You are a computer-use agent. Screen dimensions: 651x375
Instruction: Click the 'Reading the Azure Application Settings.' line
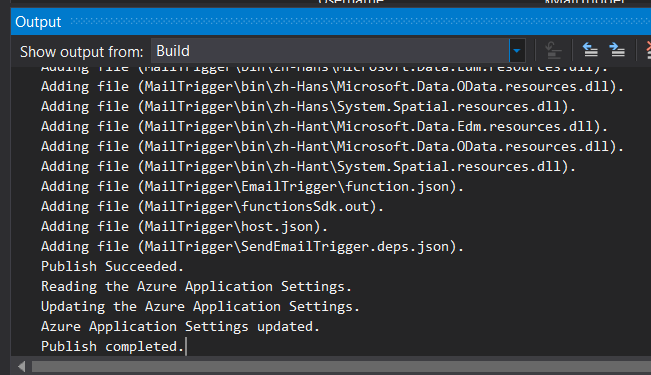coord(196,287)
